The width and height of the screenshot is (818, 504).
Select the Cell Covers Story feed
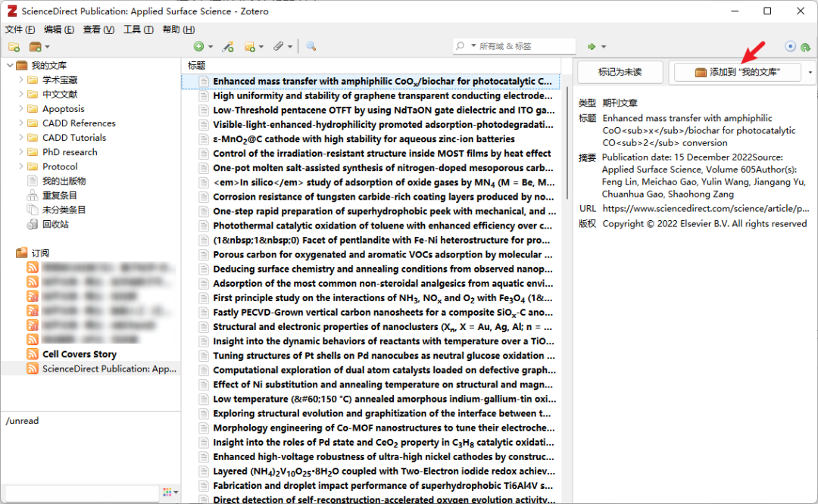point(80,354)
